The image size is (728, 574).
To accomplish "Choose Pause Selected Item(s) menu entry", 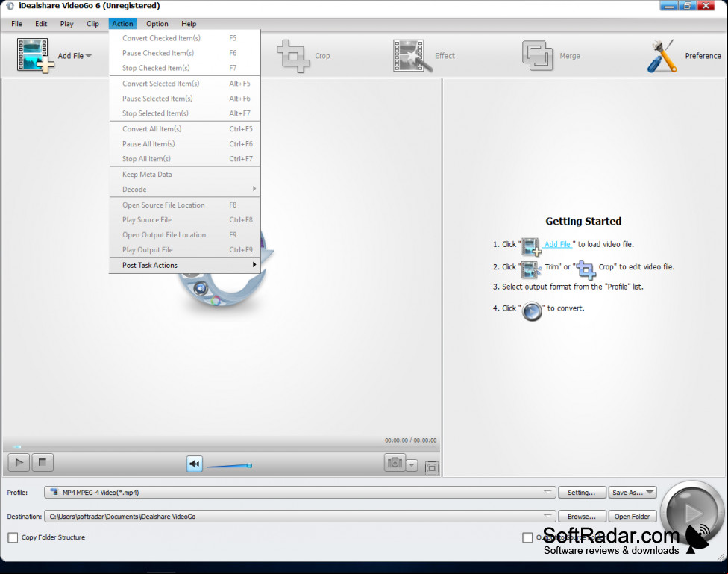I will (185, 98).
